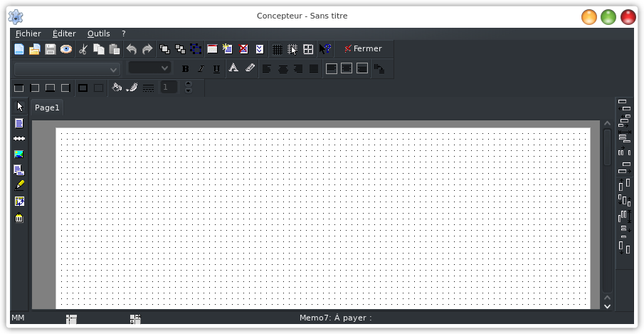Image resolution: width=644 pixels, height=334 pixels.
Task: Select the Page1 tab
Action: [x=47, y=108]
